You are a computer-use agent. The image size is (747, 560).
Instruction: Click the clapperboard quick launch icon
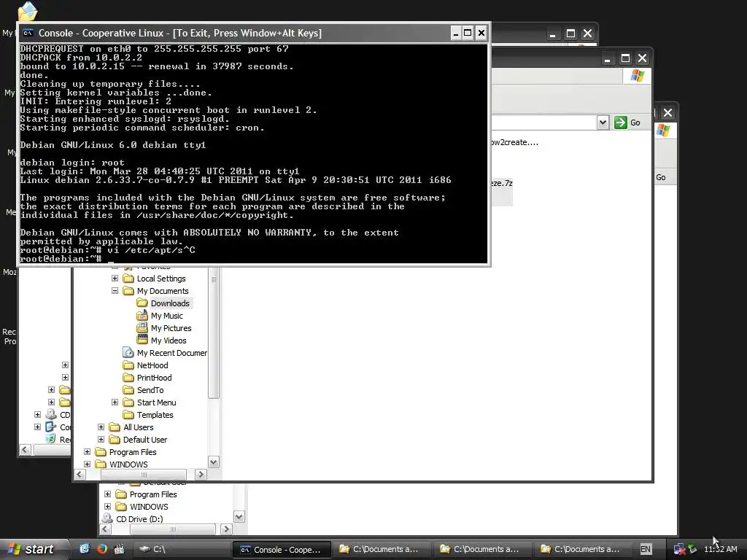(119, 549)
